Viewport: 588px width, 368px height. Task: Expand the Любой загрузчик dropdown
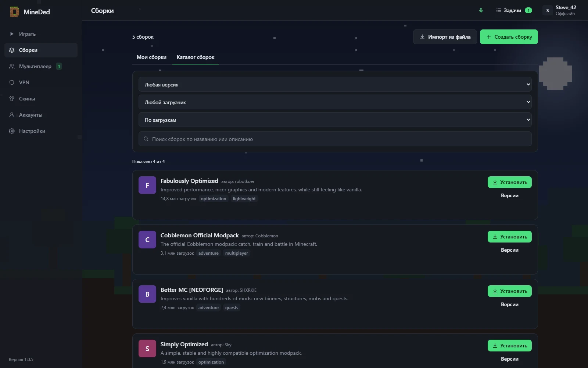click(x=335, y=102)
